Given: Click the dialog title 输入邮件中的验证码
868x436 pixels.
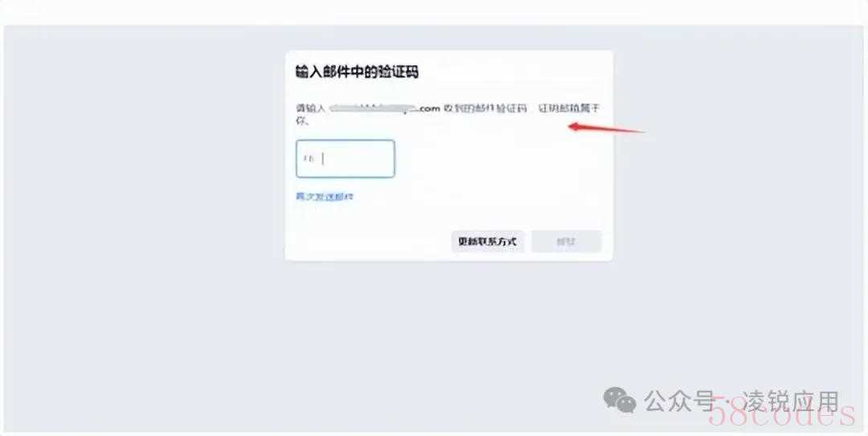Looking at the screenshot, I should (357, 72).
